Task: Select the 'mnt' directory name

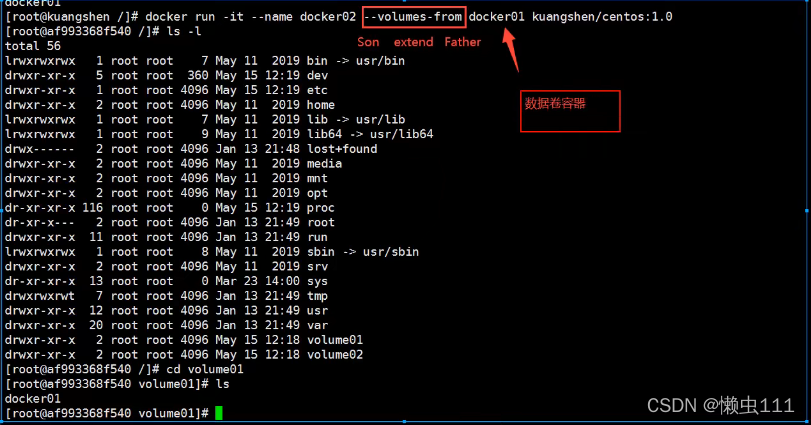Action: click(317, 178)
